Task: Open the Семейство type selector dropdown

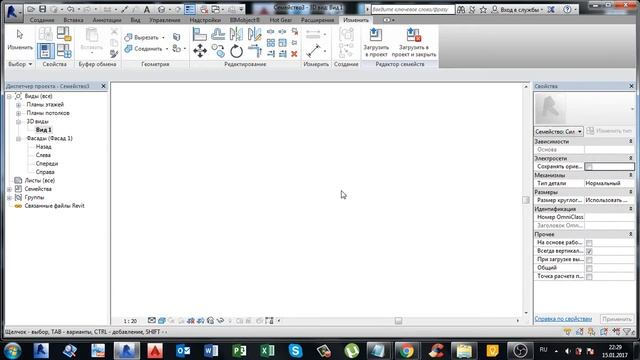Action: (x=558, y=131)
